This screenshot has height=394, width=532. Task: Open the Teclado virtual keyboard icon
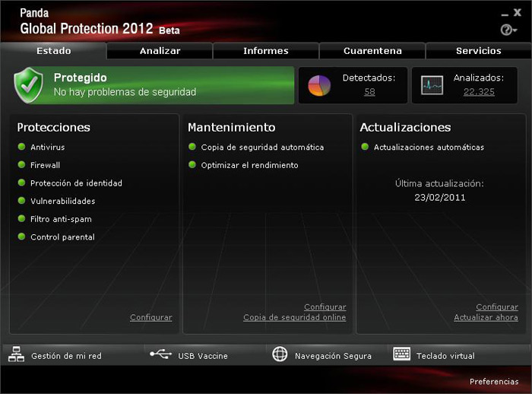tap(402, 354)
